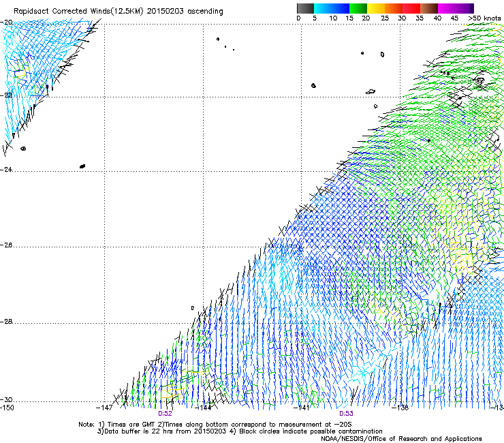
Task: Click the '-30' latitude axis label
Action: 6,399
